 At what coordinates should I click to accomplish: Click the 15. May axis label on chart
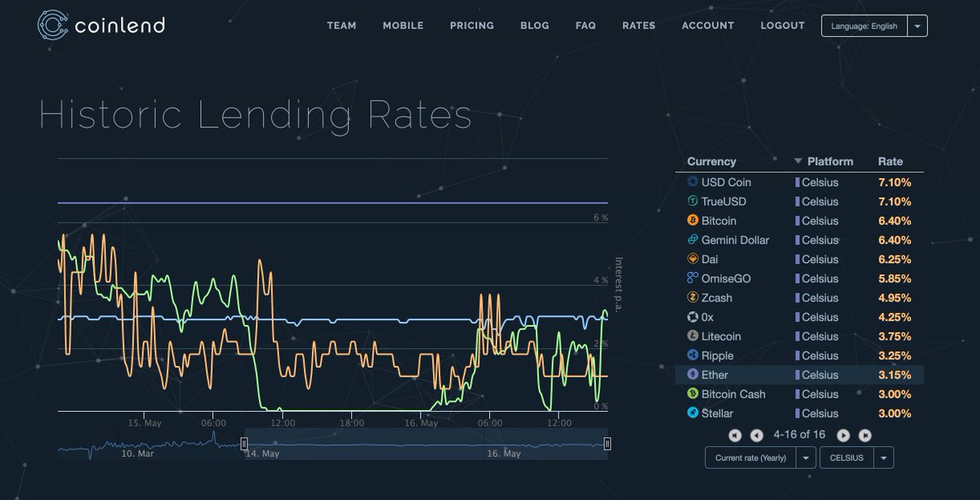coord(145,423)
